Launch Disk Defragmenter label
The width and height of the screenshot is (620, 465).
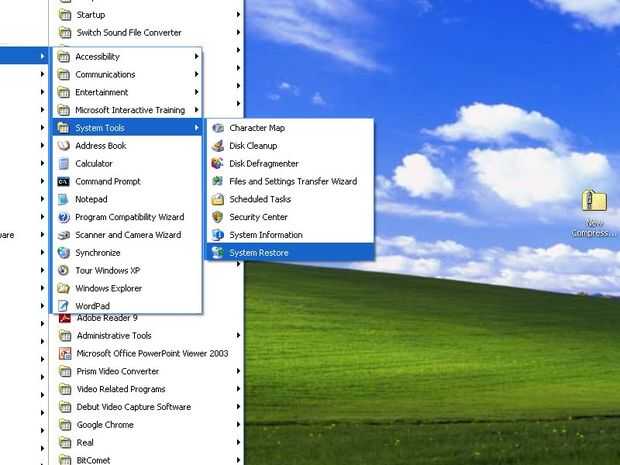tap(264, 164)
